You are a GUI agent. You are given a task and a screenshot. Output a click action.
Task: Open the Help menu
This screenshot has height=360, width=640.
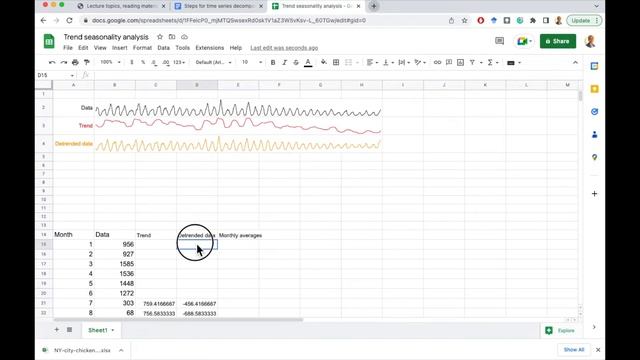click(236, 48)
